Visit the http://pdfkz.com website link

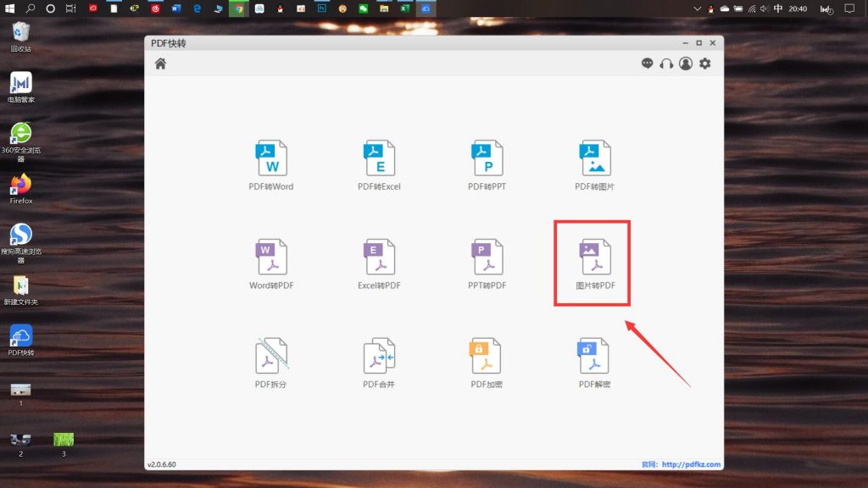point(691,464)
